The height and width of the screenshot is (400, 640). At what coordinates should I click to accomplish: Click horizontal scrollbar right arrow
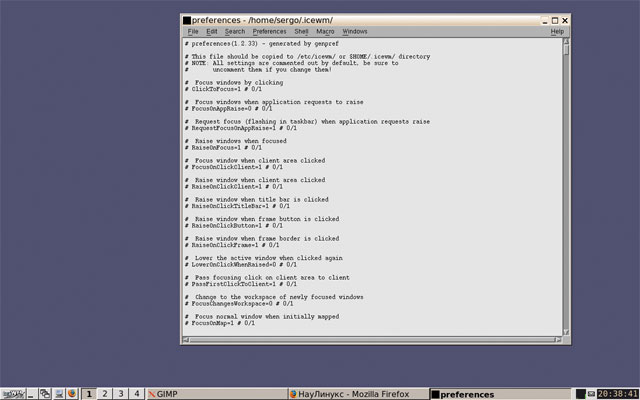click(558, 340)
